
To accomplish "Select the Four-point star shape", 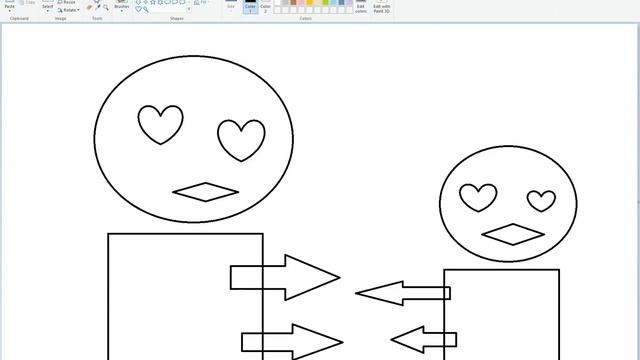I will click(x=146, y=2).
